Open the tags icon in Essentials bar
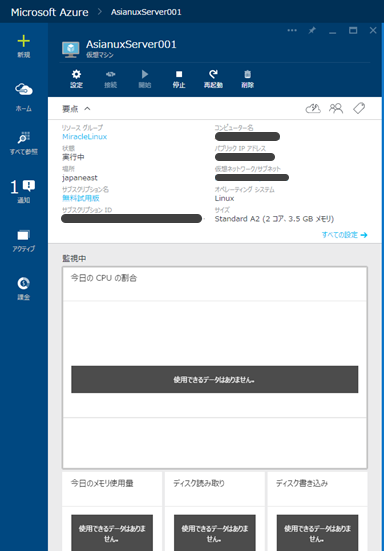The height and width of the screenshot is (551, 384). [x=359, y=108]
